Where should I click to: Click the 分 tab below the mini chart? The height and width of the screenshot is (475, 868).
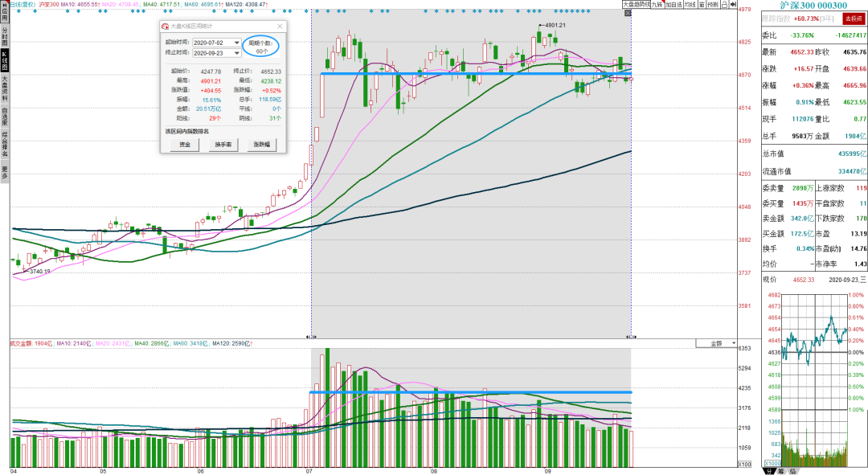769,471
